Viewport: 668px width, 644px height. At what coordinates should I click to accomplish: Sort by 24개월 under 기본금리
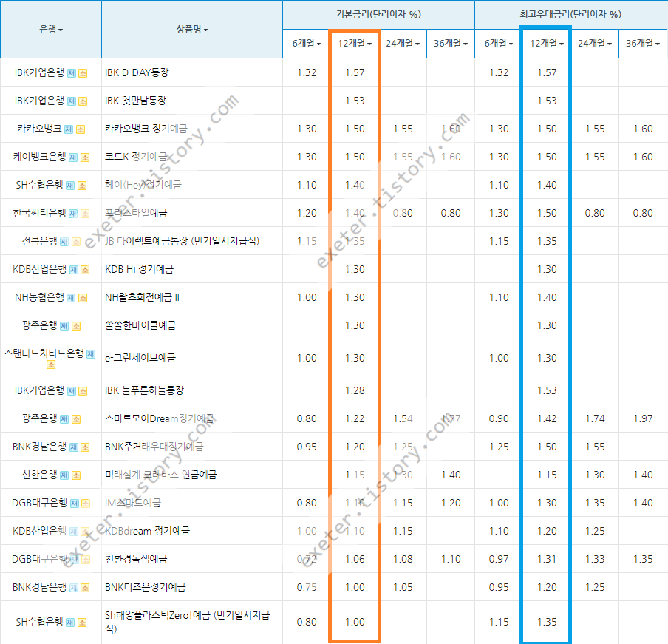[x=403, y=44]
